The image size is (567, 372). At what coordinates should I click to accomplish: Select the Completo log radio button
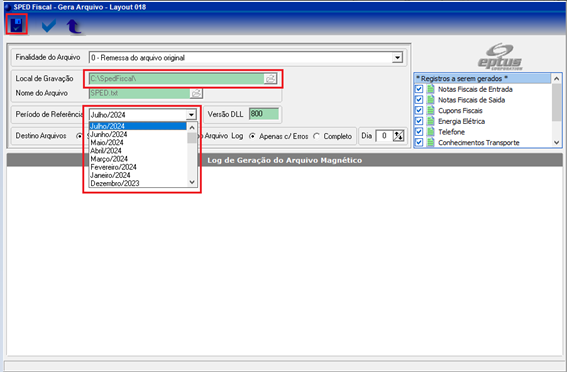pyautogui.click(x=316, y=136)
